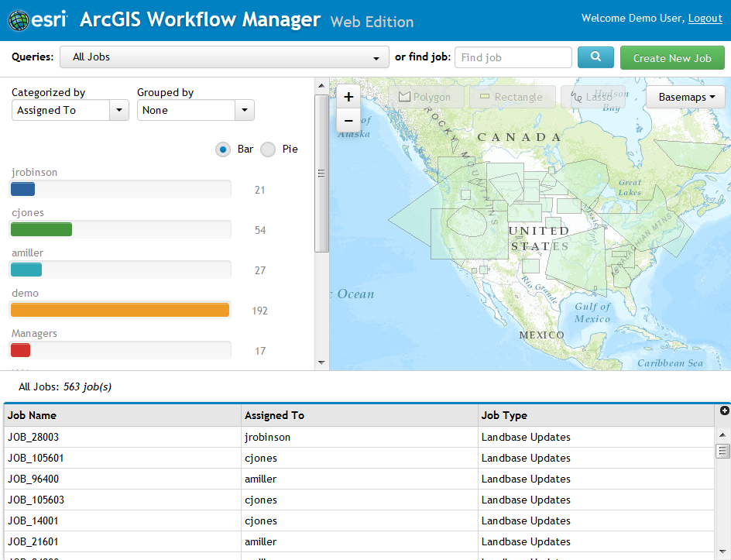
Task: Click the job table scrollbar thumb
Action: coord(722,451)
